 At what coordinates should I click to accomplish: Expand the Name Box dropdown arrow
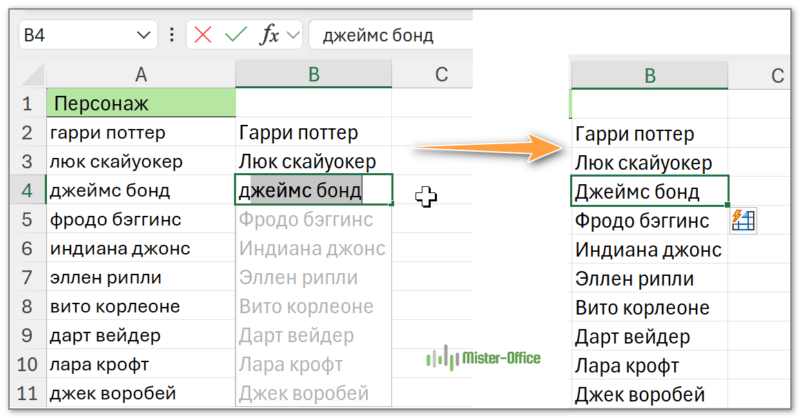click(x=139, y=35)
